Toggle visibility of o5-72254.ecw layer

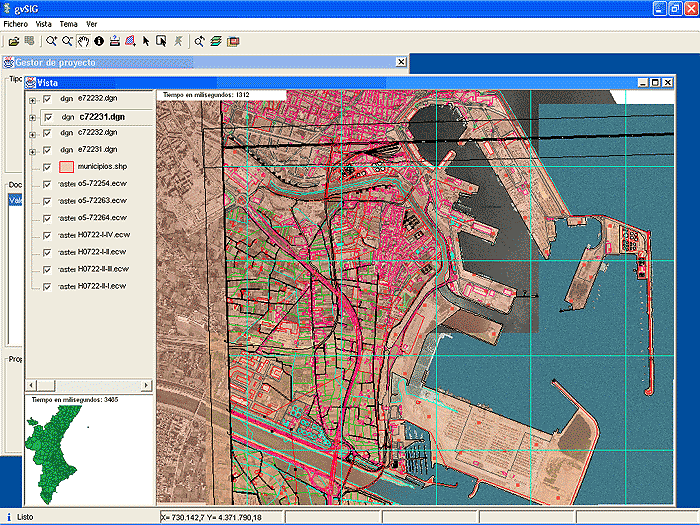47,184
